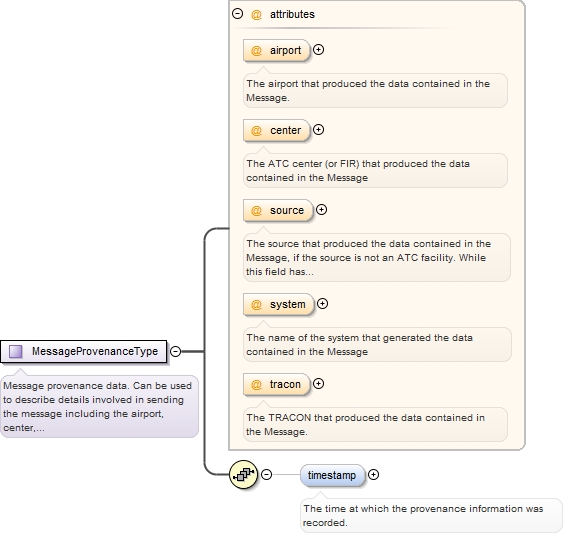The width and height of the screenshot is (570, 536).
Task: Click the purple MessageProvenanceType square icon
Action: point(16,351)
